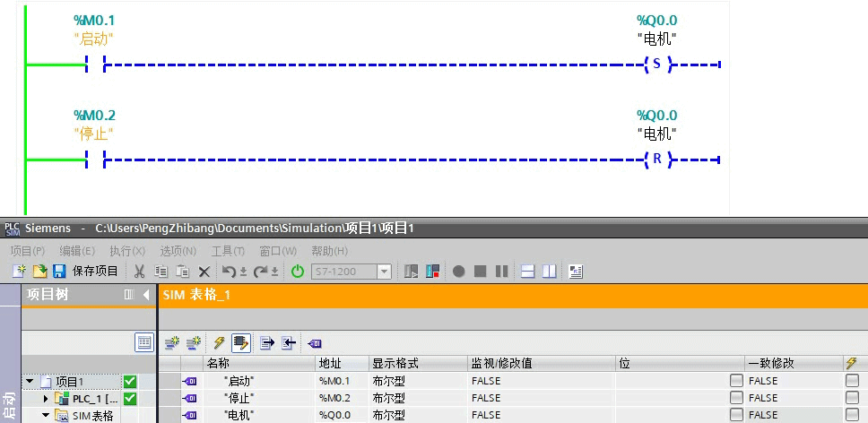Viewport: 868px width, 423px height.
Task: Open the 编辑(E) menu
Action: tap(77, 251)
